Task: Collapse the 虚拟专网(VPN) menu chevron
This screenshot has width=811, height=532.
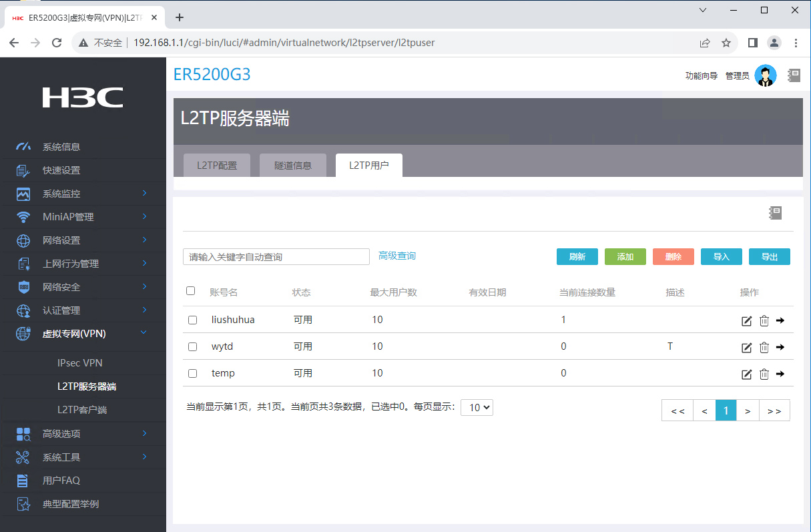Action: tap(144, 333)
